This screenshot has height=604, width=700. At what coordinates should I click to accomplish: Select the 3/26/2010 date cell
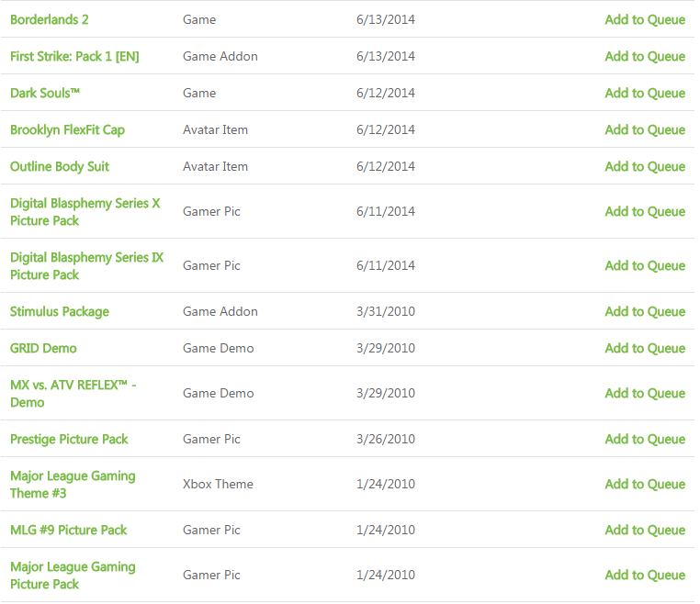point(386,440)
